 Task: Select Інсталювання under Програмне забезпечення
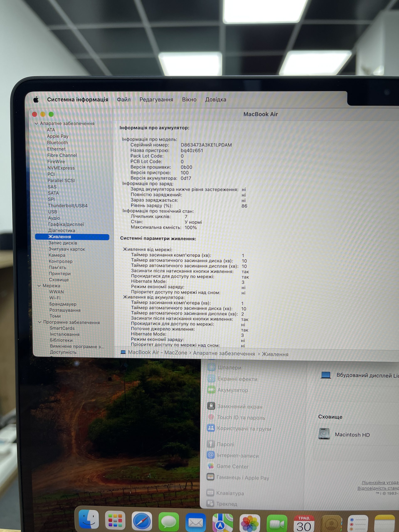(x=64, y=334)
